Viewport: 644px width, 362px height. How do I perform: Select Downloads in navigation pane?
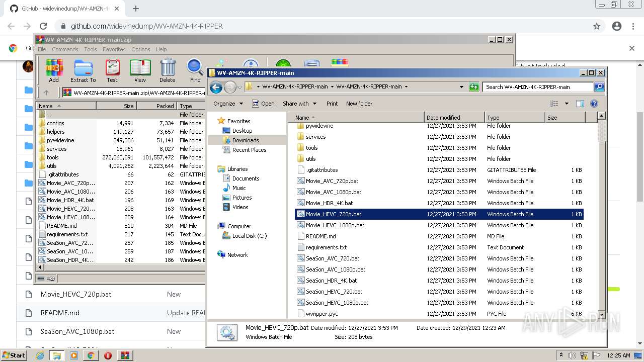tap(246, 140)
